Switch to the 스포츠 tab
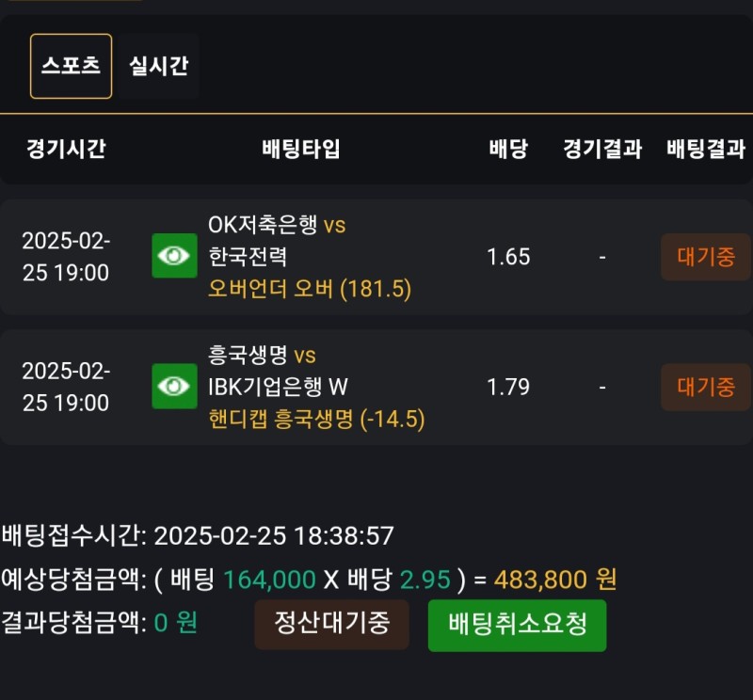Image resolution: width=753 pixels, height=700 pixels. (71, 66)
